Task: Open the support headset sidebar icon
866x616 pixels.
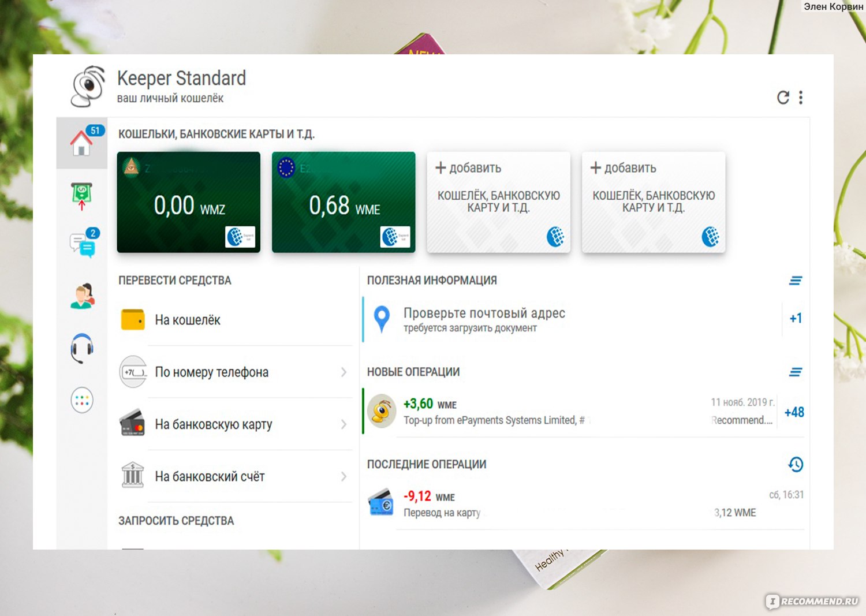Action: click(x=82, y=348)
